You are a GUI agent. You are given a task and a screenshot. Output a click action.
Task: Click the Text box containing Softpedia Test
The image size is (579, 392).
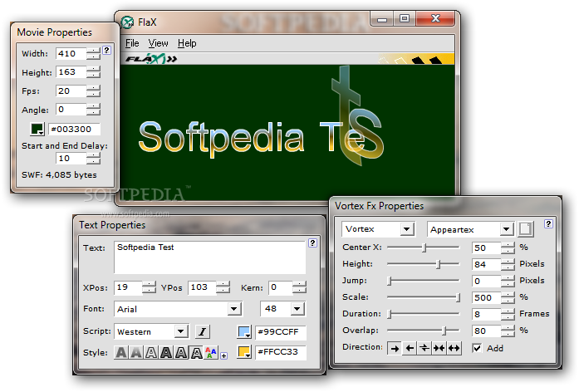tap(210, 257)
